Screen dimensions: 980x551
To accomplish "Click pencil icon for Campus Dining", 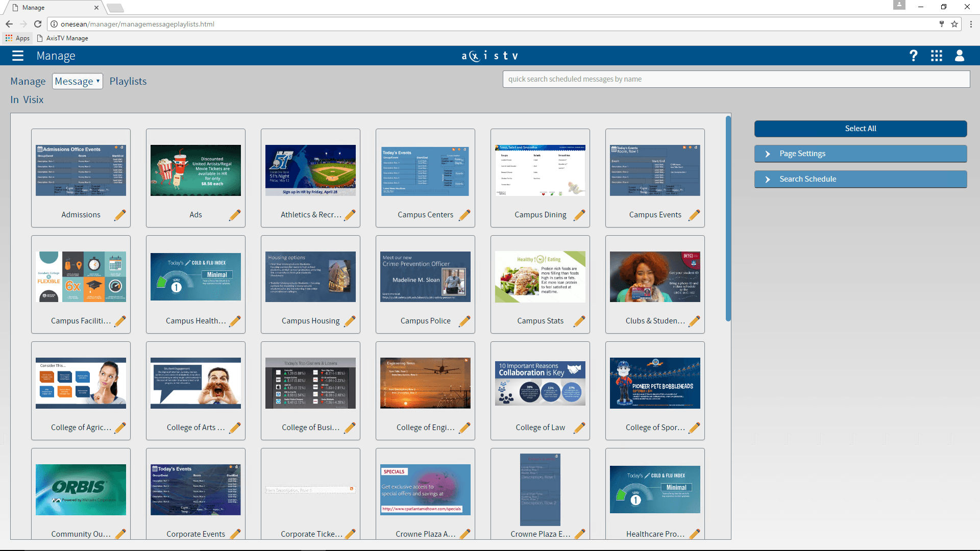I will [579, 215].
